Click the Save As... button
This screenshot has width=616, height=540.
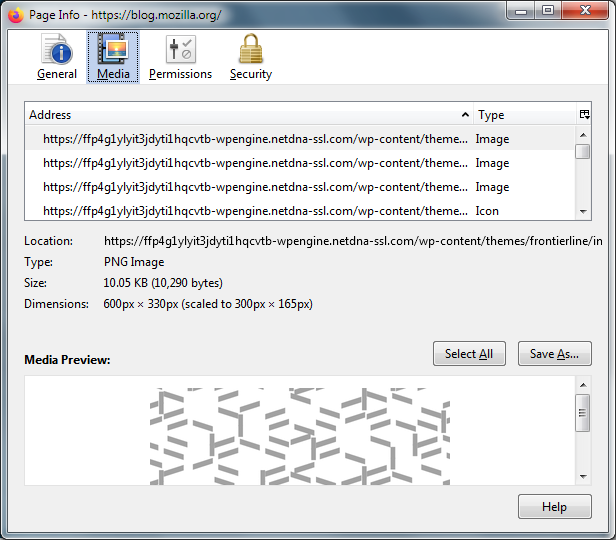tap(554, 354)
